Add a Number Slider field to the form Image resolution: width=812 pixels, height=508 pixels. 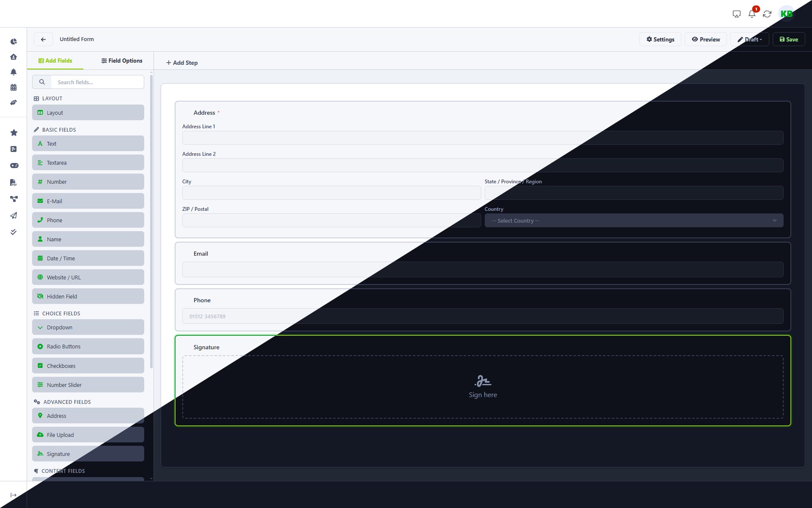click(x=88, y=384)
